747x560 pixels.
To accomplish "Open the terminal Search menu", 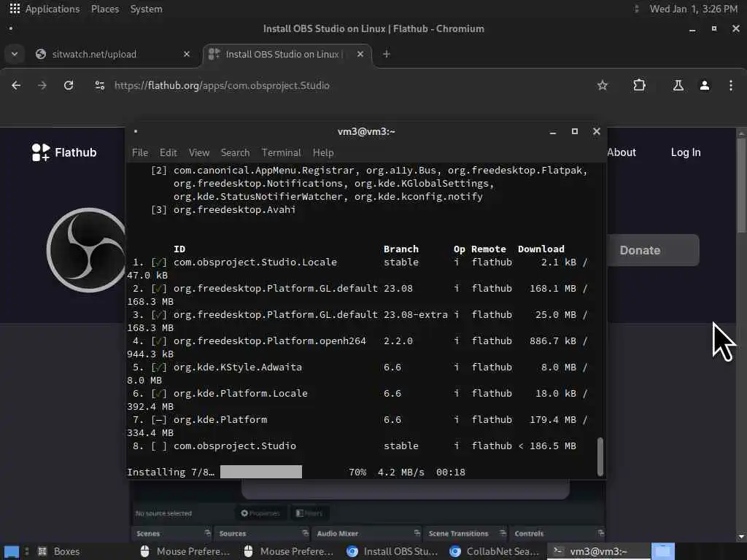I will 236,152.
